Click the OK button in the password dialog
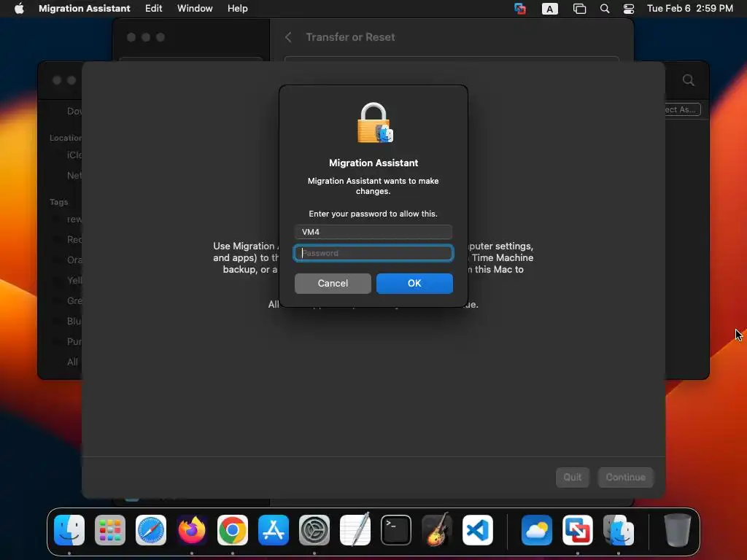 pyautogui.click(x=414, y=284)
